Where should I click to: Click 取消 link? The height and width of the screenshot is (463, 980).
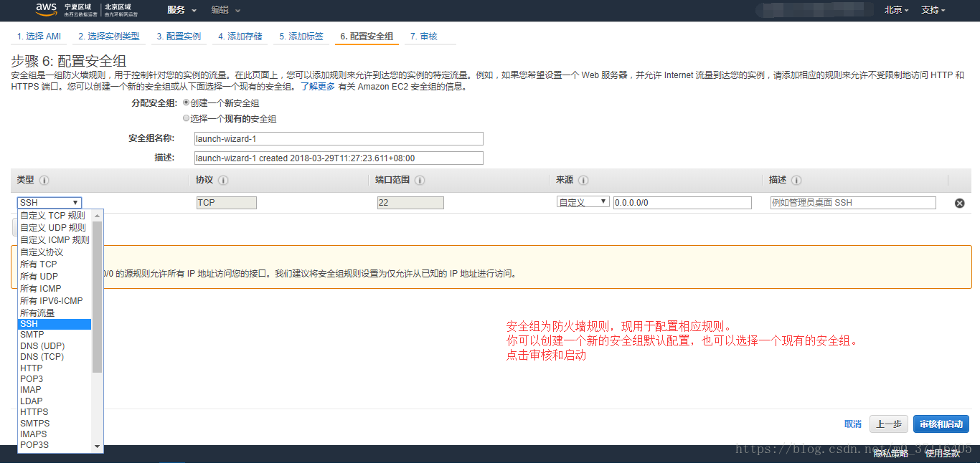point(853,424)
